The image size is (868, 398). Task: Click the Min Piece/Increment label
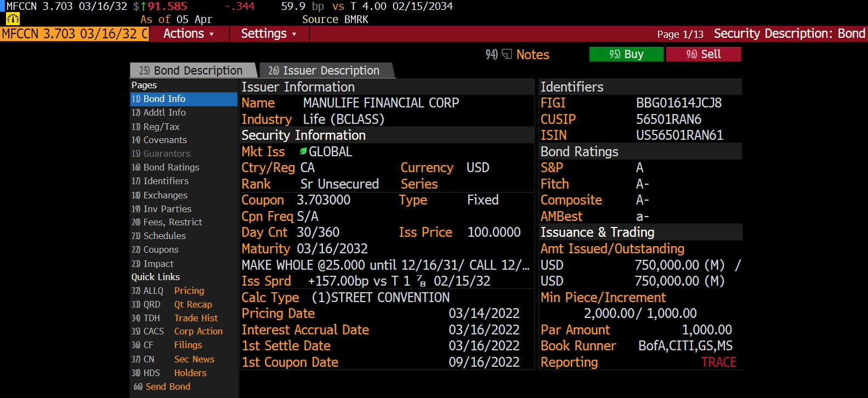tap(603, 297)
